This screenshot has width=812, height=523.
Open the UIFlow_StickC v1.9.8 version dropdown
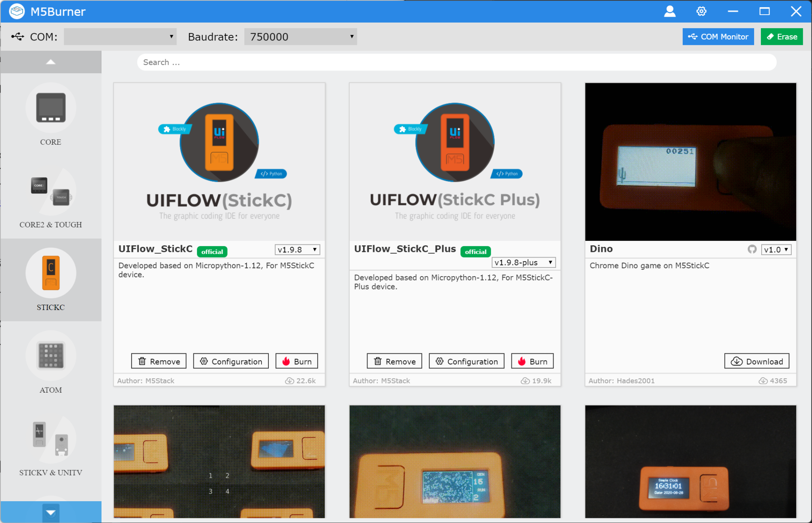click(x=297, y=250)
